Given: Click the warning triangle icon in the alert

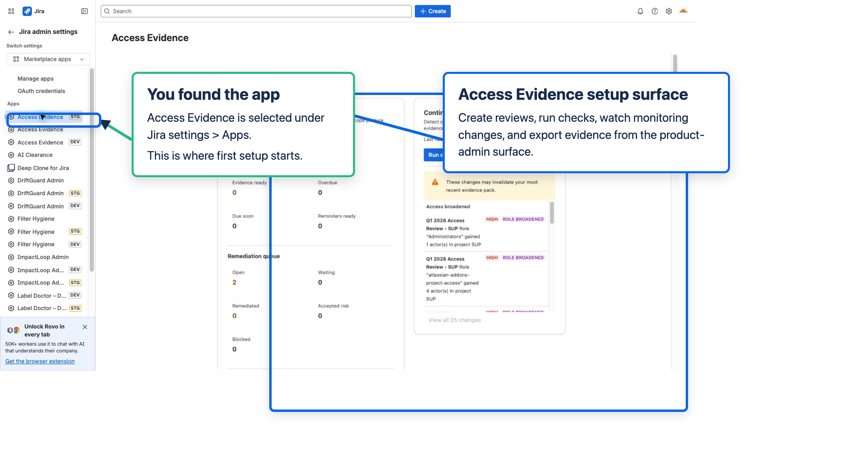Looking at the screenshot, I should [x=435, y=182].
